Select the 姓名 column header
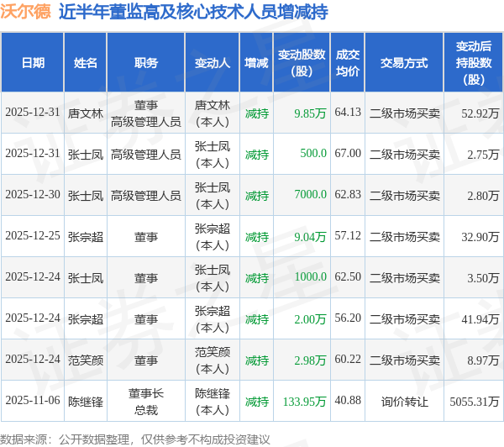 86,63
